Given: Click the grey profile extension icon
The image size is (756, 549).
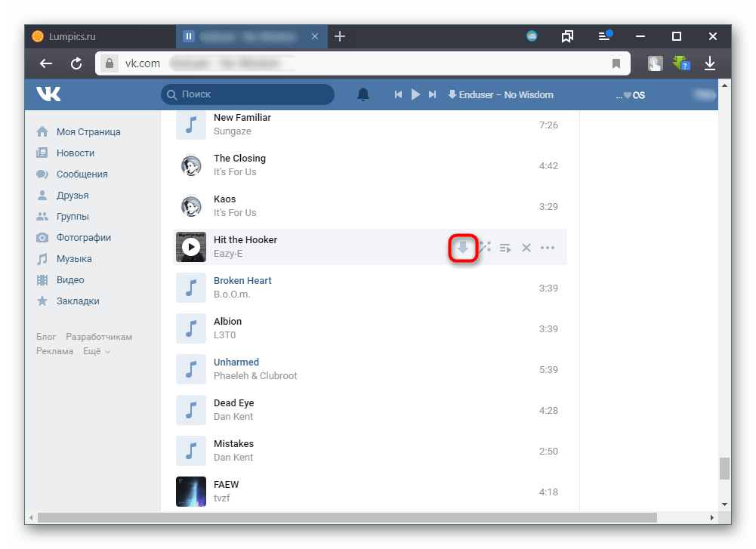Looking at the screenshot, I should point(656,63).
